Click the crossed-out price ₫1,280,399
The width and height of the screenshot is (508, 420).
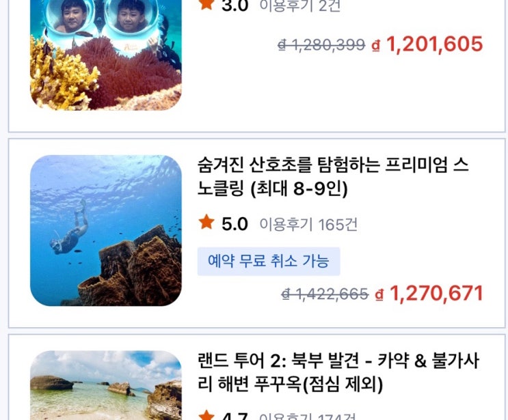point(321,44)
